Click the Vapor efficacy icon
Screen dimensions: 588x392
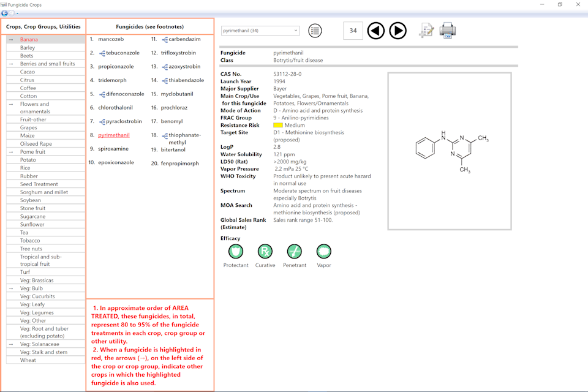click(x=324, y=251)
